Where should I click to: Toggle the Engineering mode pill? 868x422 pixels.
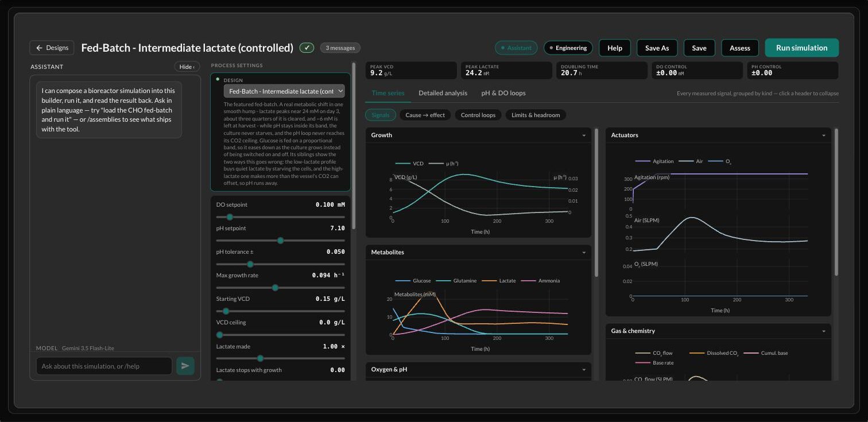pos(568,48)
